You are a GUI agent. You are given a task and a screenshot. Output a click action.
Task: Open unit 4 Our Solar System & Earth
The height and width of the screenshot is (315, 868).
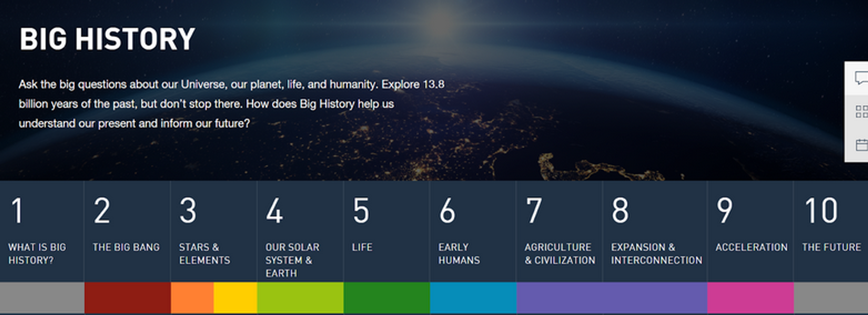(300, 231)
